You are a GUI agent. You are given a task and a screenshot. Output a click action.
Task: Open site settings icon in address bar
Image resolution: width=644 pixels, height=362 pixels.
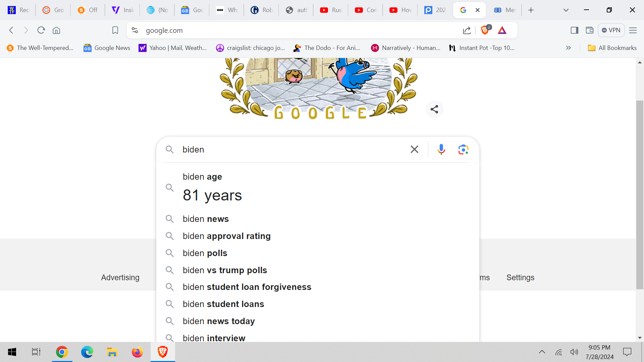tap(135, 31)
